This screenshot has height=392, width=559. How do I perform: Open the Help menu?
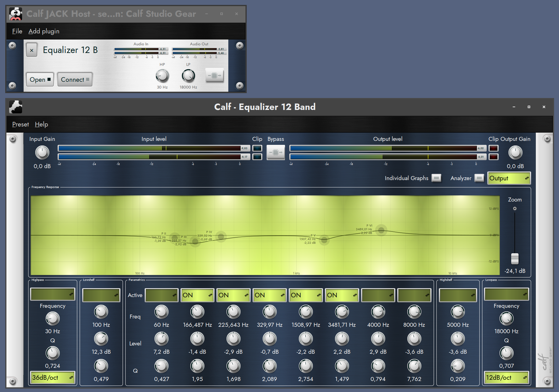[x=41, y=124]
